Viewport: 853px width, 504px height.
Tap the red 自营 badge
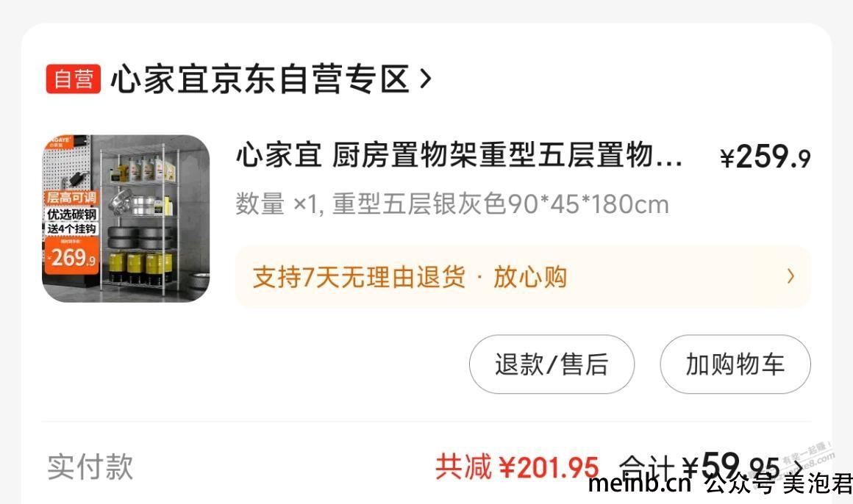pyautogui.click(x=74, y=79)
